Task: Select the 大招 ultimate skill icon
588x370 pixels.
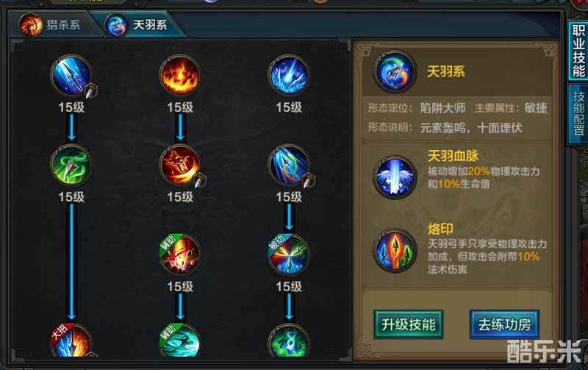Action: (x=71, y=341)
